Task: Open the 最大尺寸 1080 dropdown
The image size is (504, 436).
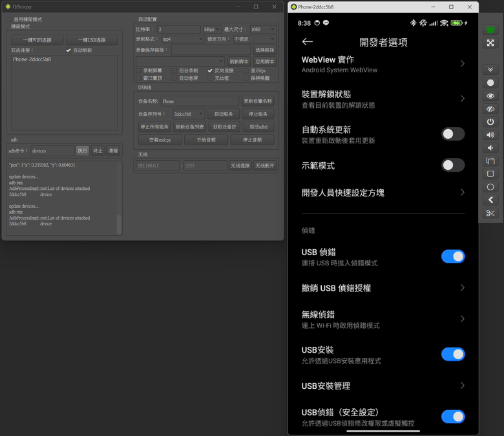Action: pos(263,29)
